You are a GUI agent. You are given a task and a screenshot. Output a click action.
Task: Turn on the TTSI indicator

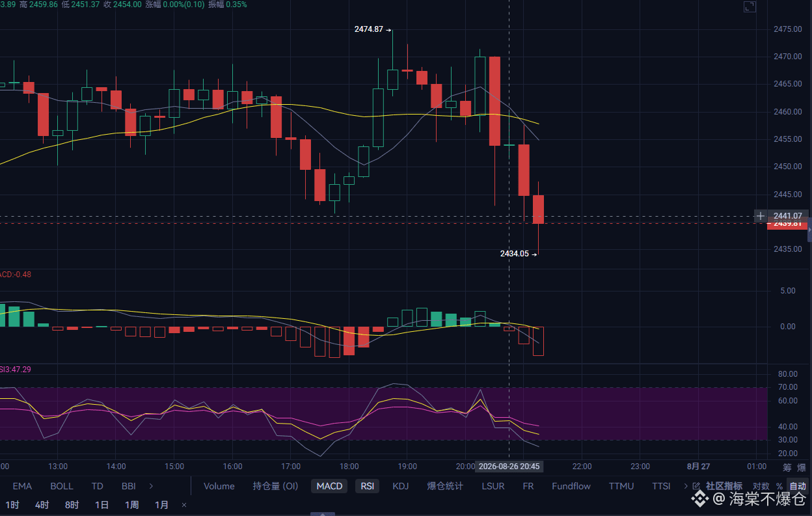[662, 486]
